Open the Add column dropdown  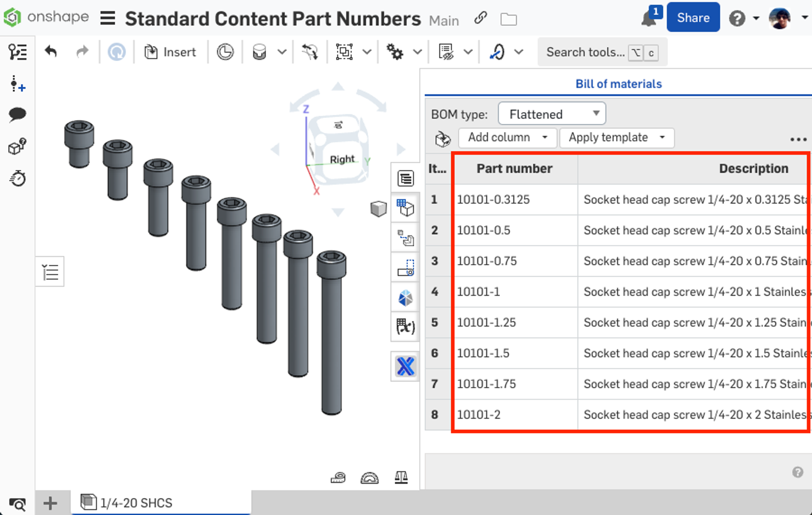506,137
